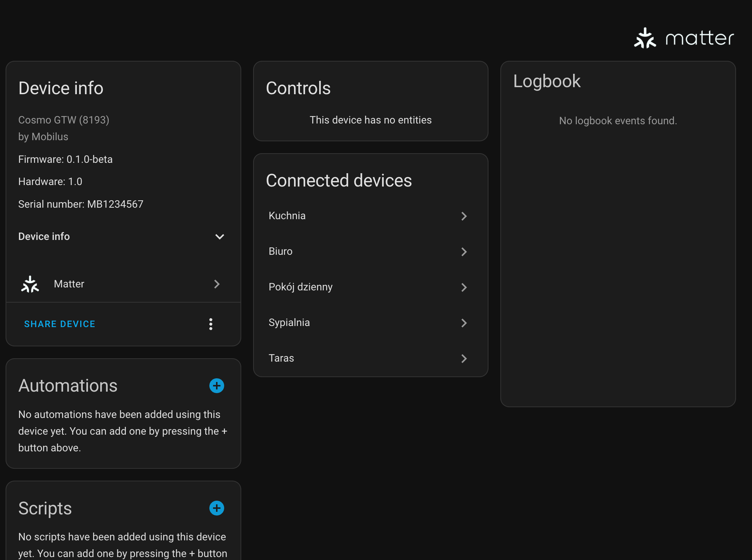The image size is (752, 560).
Task: Click the SHARE DEVICE button
Action: 60,324
